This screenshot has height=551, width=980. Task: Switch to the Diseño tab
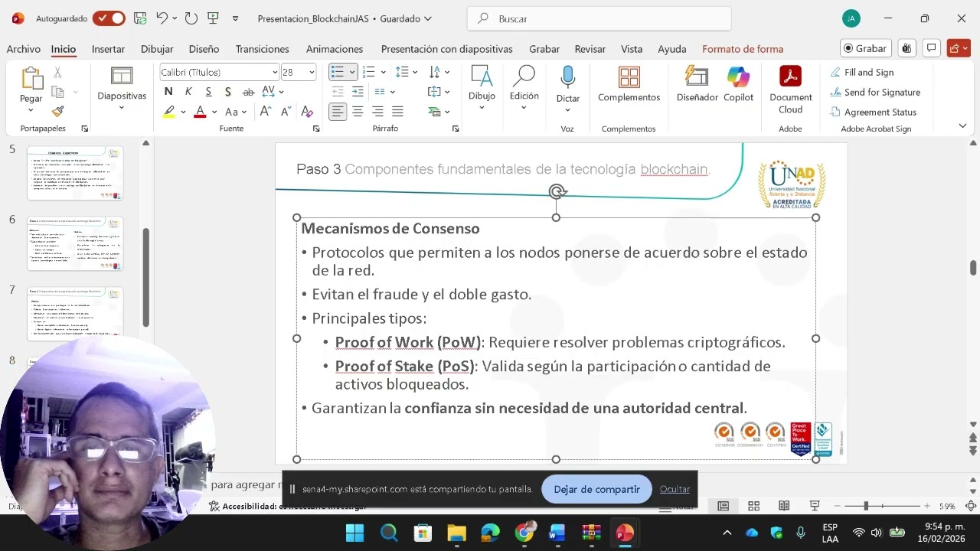pos(204,49)
